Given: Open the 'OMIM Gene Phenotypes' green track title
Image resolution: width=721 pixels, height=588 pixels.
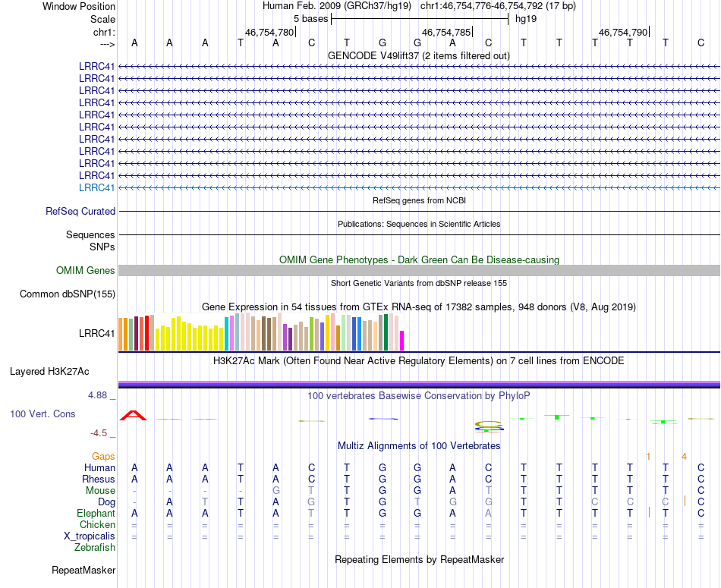Looking at the screenshot, I should coord(419,259).
